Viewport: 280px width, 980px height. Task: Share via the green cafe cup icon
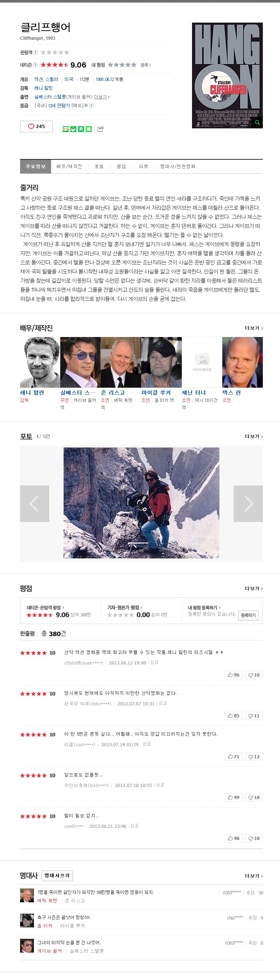pyautogui.click(x=73, y=129)
